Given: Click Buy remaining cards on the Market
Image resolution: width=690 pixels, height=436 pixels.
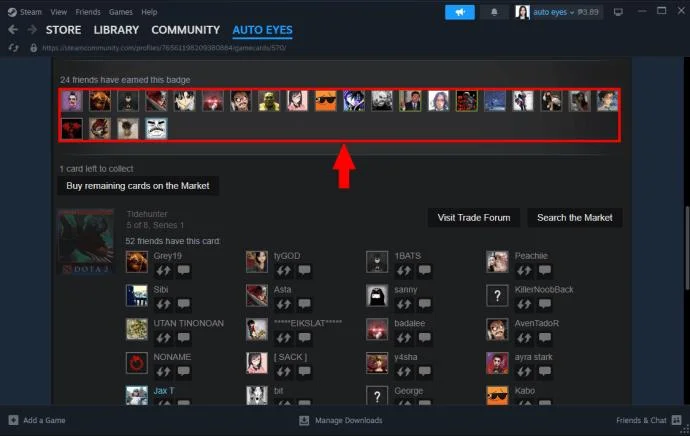Looking at the screenshot, I should pyautogui.click(x=138, y=186).
